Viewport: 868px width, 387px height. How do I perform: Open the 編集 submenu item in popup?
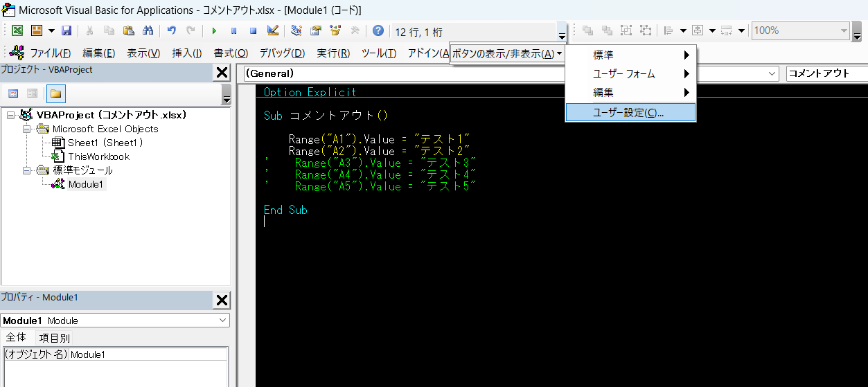(x=630, y=92)
